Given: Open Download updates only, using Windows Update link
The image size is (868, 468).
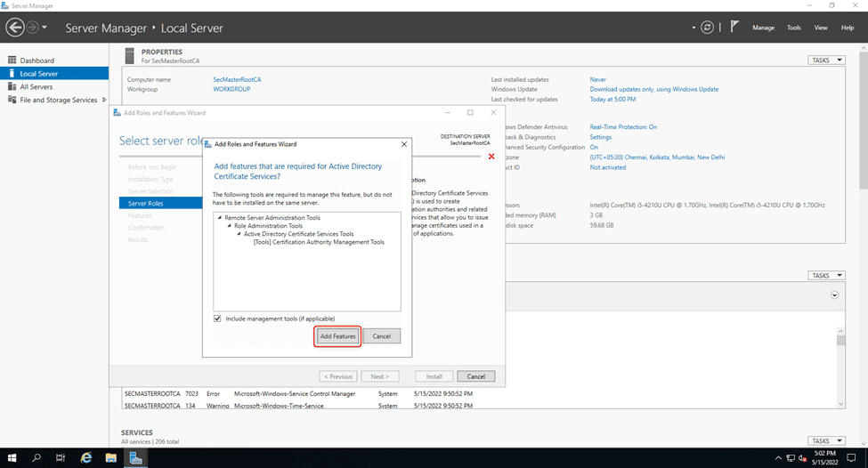Looking at the screenshot, I should 653,89.
